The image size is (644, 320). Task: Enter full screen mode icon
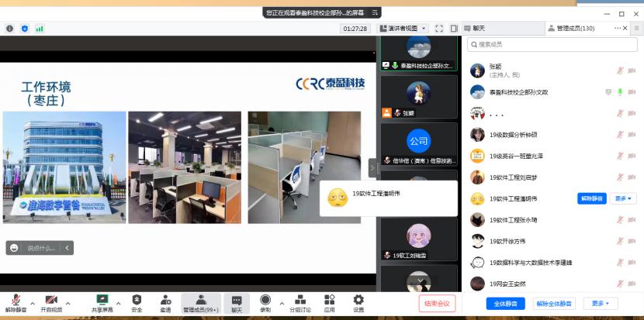(438, 29)
